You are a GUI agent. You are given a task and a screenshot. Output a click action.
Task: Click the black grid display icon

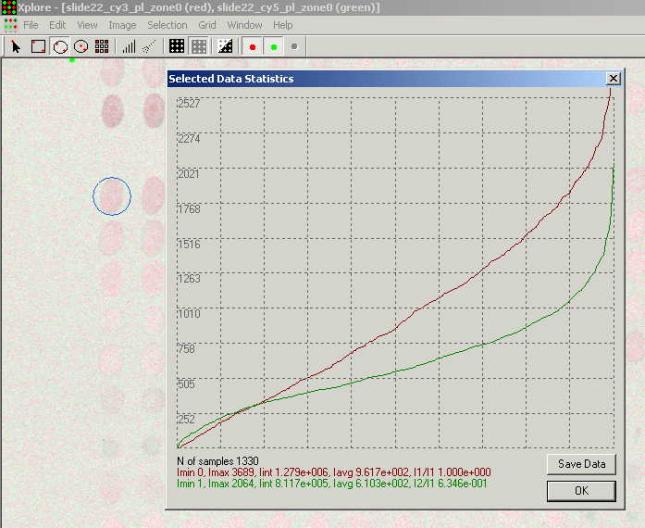pyautogui.click(x=176, y=46)
